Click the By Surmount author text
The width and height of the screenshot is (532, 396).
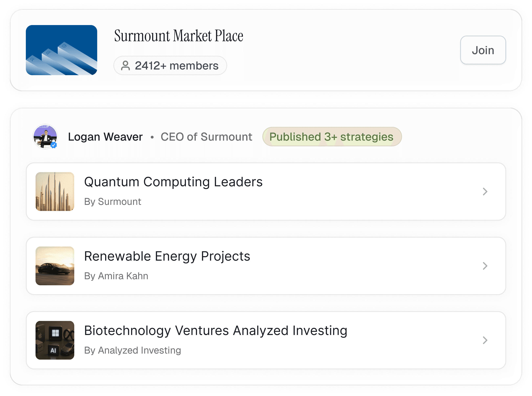(113, 202)
